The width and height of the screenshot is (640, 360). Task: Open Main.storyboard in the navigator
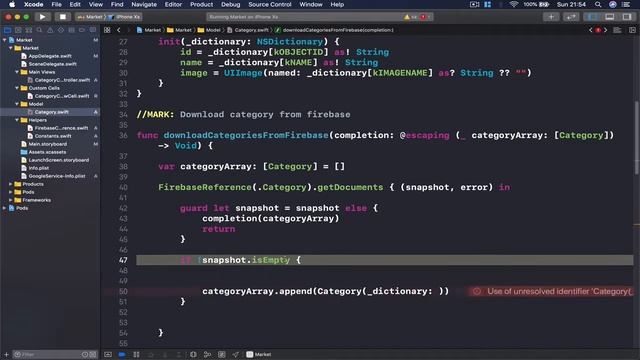click(47, 144)
